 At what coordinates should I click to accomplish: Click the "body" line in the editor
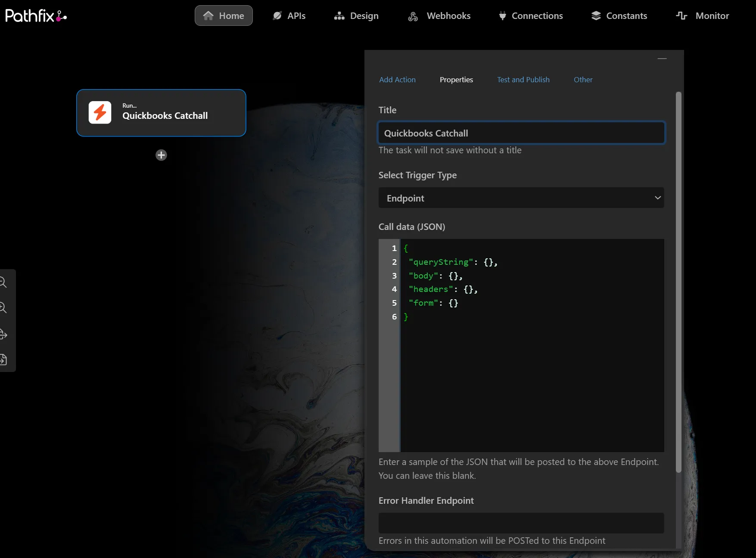point(436,276)
